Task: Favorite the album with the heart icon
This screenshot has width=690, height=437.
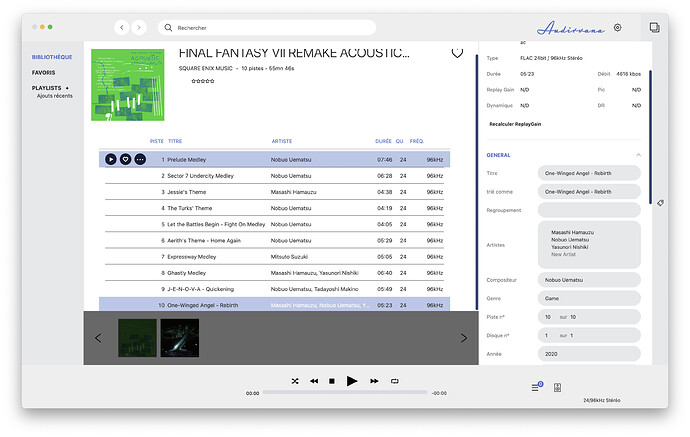Action: [x=457, y=53]
